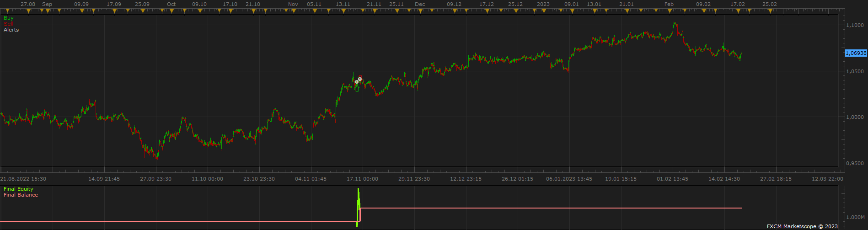
Task: Click the Final Balance legend label
Action: pos(21,195)
